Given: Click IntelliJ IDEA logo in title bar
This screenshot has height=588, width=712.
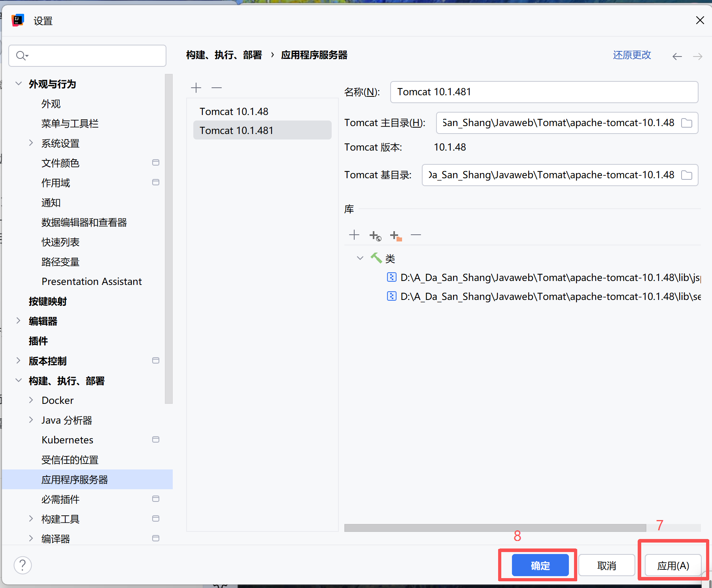Looking at the screenshot, I should click(x=18, y=20).
